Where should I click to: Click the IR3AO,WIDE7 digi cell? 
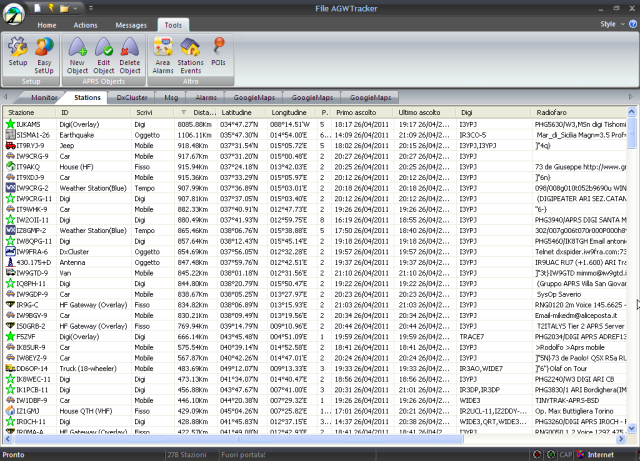pyautogui.click(x=481, y=368)
